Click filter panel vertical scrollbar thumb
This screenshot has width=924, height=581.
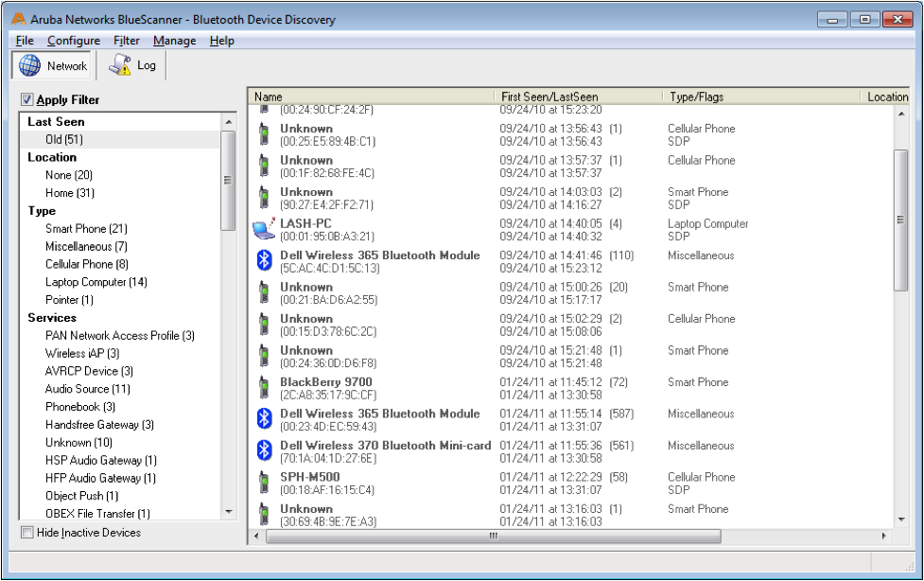[228, 180]
